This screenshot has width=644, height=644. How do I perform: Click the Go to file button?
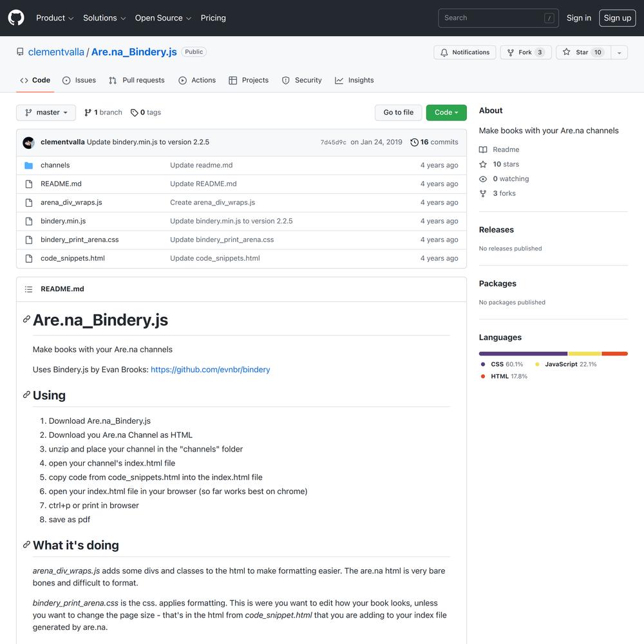pyautogui.click(x=399, y=113)
